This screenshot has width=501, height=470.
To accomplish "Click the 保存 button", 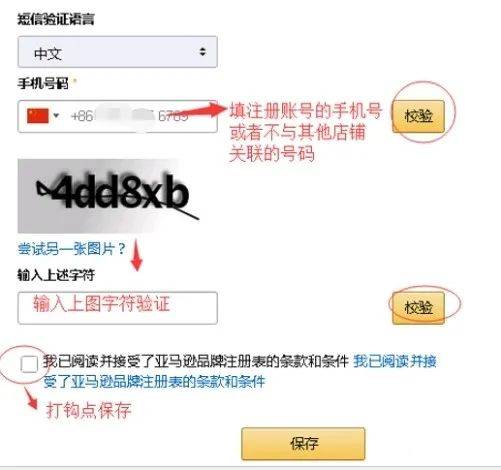I will tap(303, 444).
